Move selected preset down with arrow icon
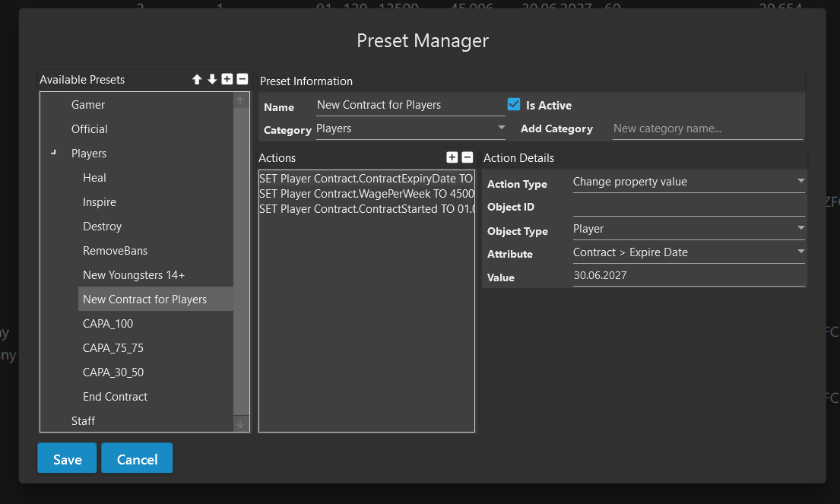The image size is (840, 504). click(212, 79)
